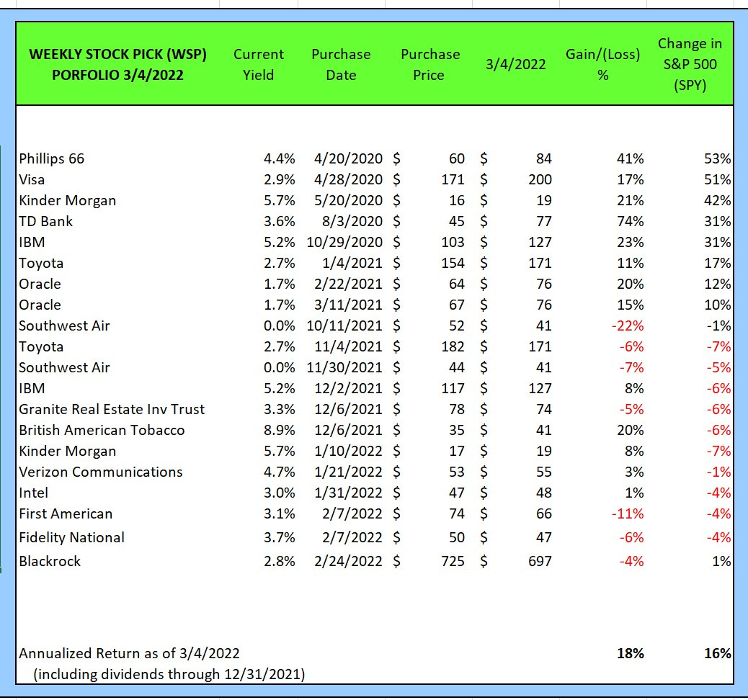748x700 pixels.
Task: Select Toyota purchase date '1/4/2021'
Action: point(352,263)
